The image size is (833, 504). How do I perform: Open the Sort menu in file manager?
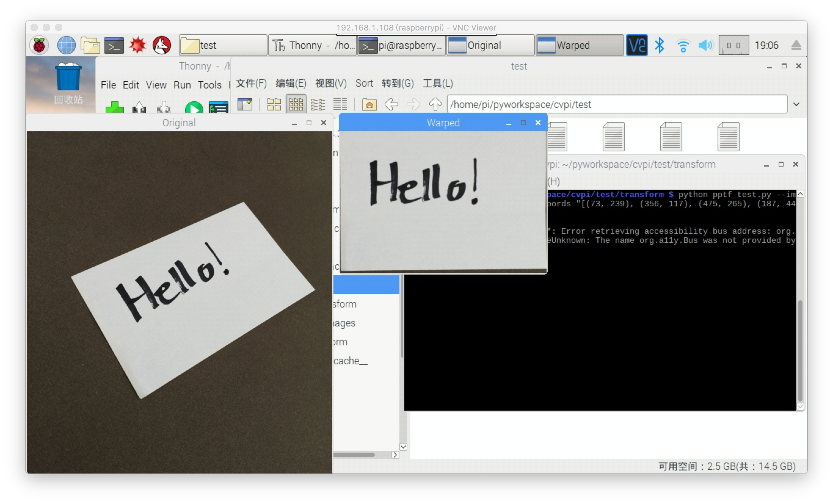pyautogui.click(x=364, y=83)
